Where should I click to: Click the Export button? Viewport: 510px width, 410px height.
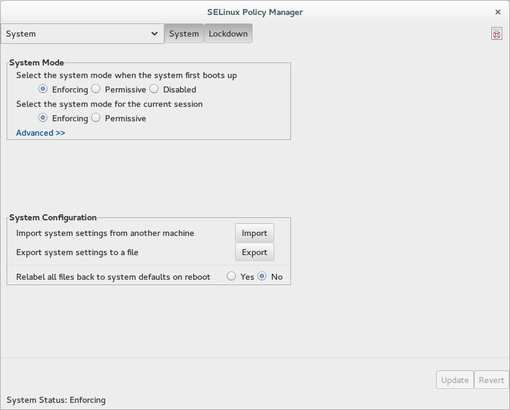click(x=254, y=252)
